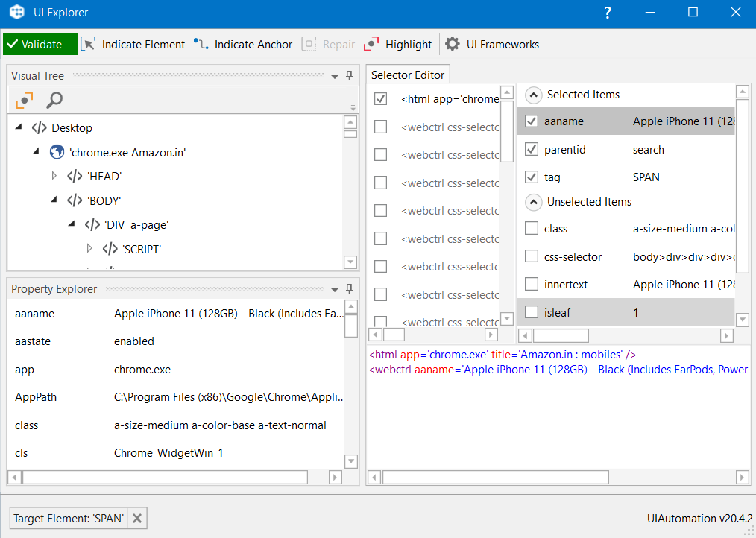Switch to the Selector Editor tab

click(x=408, y=75)
